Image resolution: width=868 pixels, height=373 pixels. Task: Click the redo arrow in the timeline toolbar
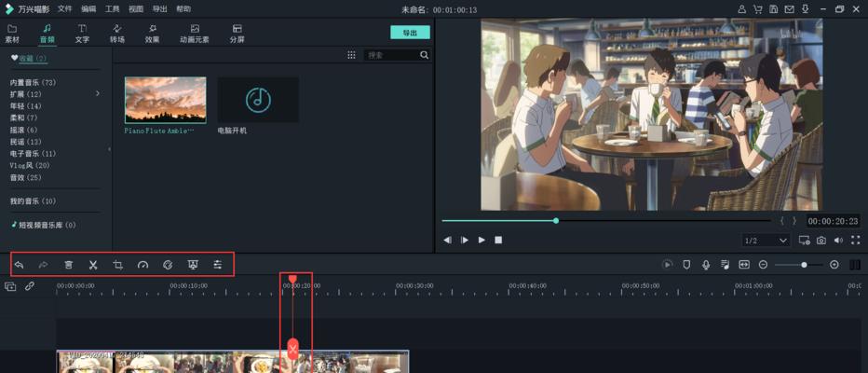(43, 265)
